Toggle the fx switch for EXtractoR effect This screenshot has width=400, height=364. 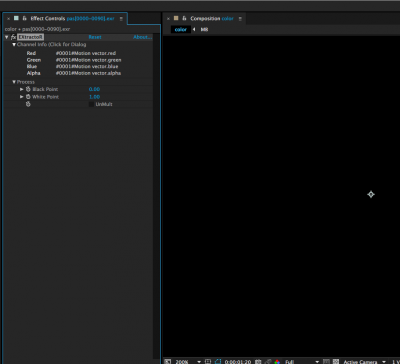coord(13,37)
